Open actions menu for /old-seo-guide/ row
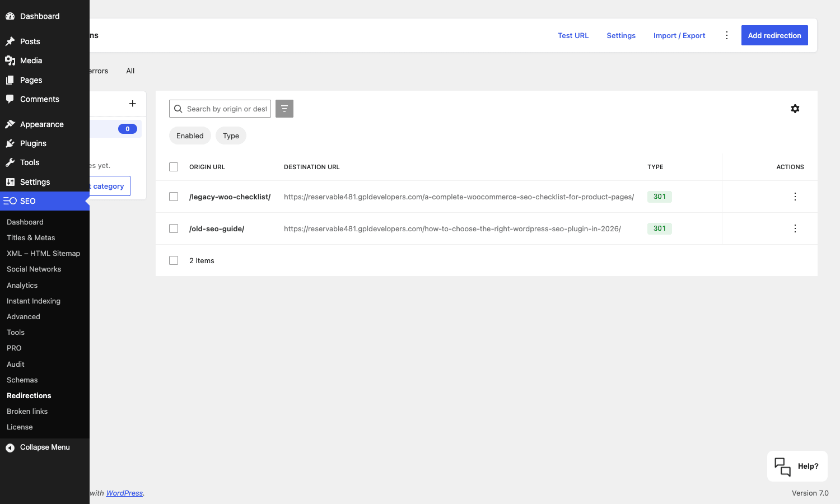 click(x=795, y=228)
